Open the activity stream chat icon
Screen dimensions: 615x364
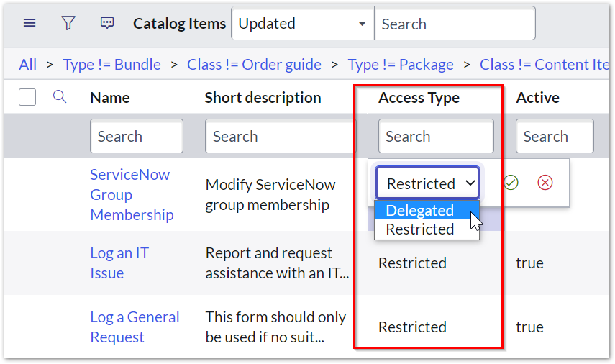pos(107,24)
